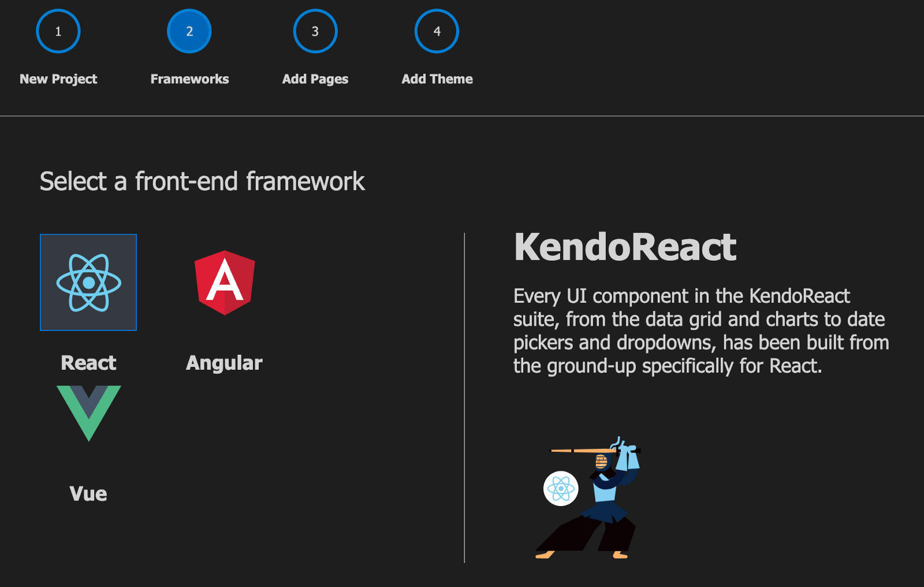
Task: Switch to Add Theme step label
Action: (x=437, y=79)
